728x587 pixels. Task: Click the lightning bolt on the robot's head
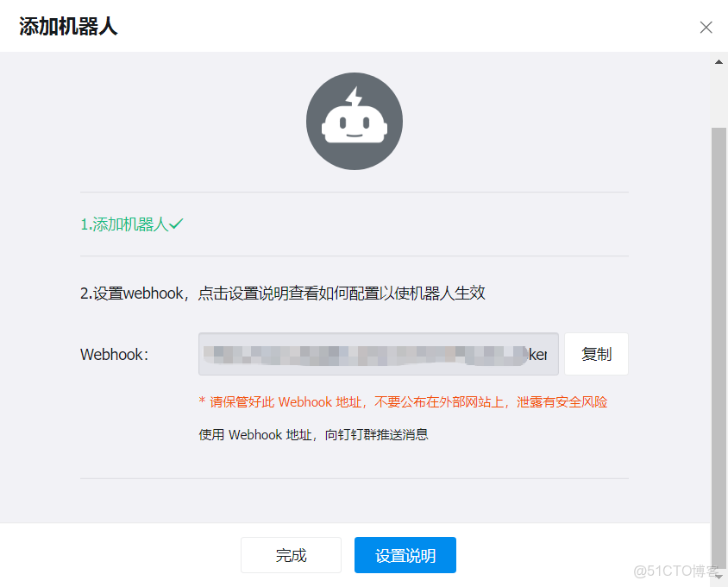[x=355, y=97]
